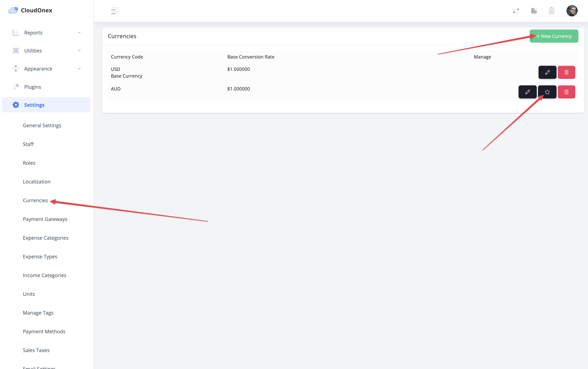The image size is (588, 369).
Task: Expand the Utilities menu chevron
Action: (79, 51)
